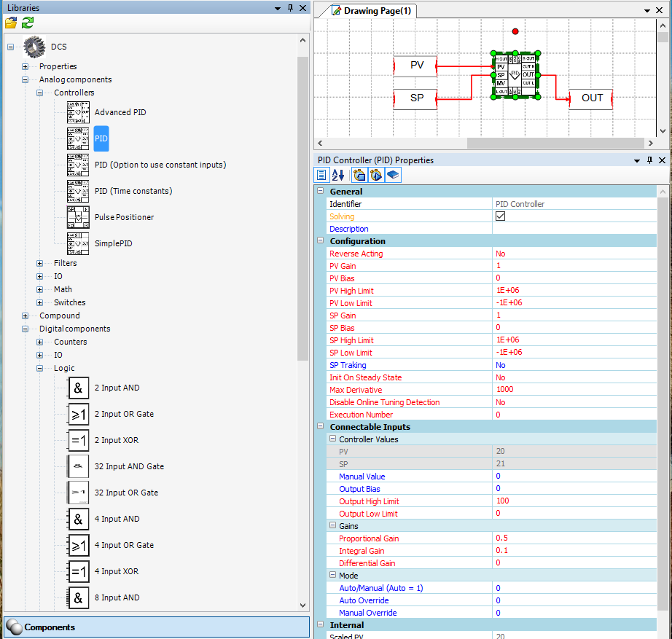Click the OUT block on the canvas
This screenshot has width=672, height=639.
coord(591,98)
